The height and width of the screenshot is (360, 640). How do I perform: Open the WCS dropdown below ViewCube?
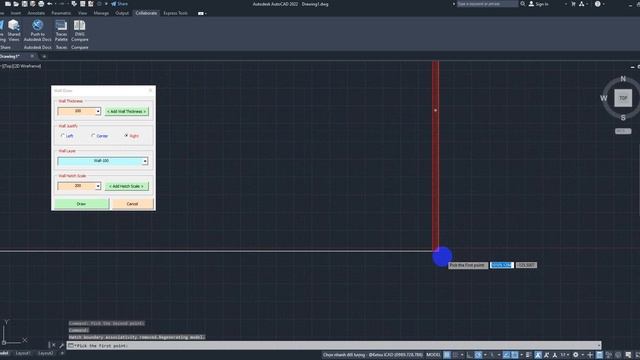click(623, 131)
